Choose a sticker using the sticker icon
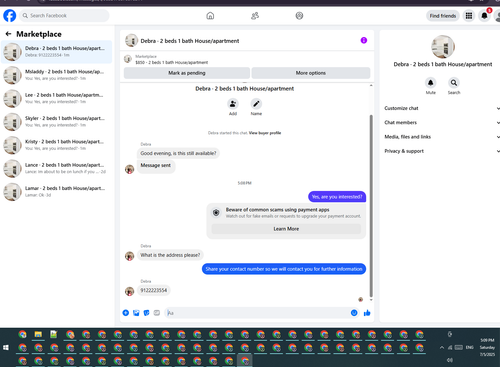Screen dimensions: 500x367 [x=146, y=313]
